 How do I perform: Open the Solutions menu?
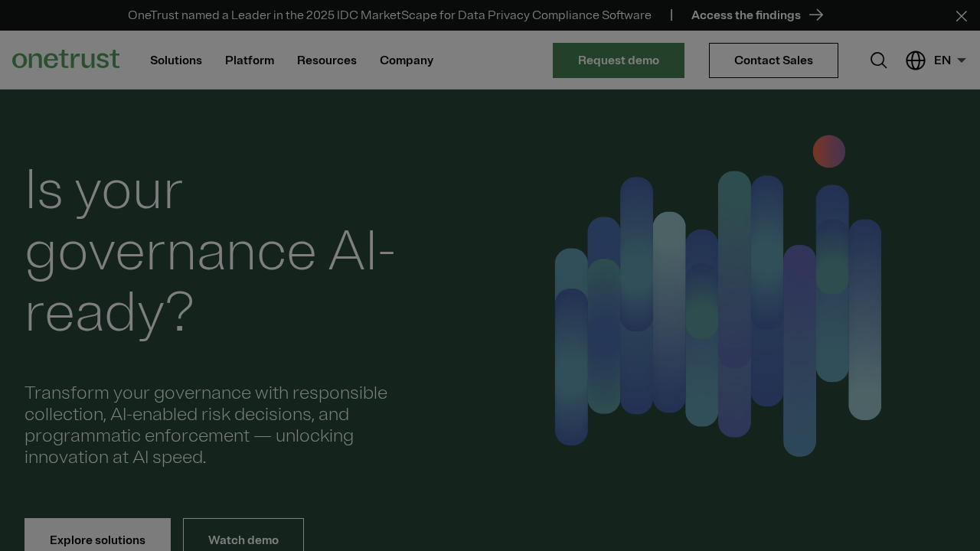point(175,60)
